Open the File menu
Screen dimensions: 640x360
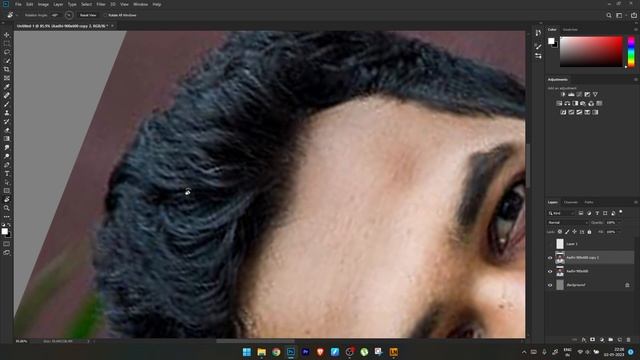pos(18,4)
